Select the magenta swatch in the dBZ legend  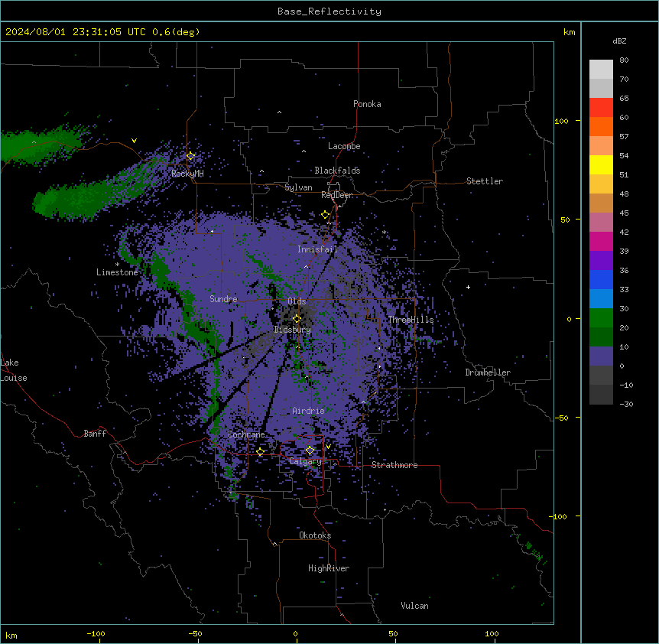coord(601,241)
